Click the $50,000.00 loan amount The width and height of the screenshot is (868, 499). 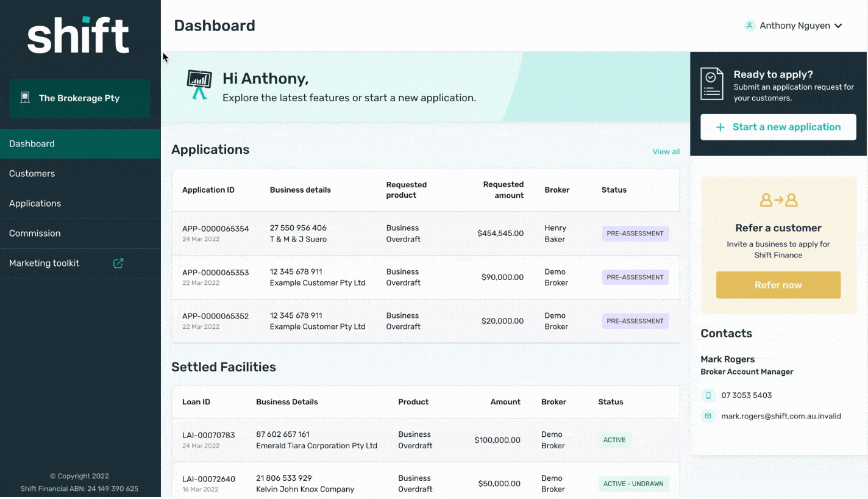[499, 484]
